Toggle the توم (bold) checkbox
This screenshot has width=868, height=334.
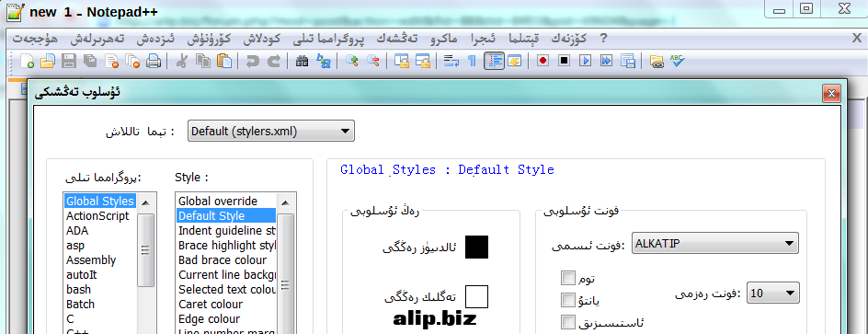tap(568, 278)
